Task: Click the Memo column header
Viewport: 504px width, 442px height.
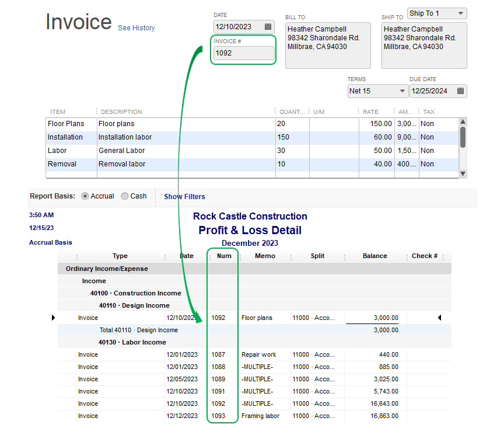Action: [x=265, y=256]
